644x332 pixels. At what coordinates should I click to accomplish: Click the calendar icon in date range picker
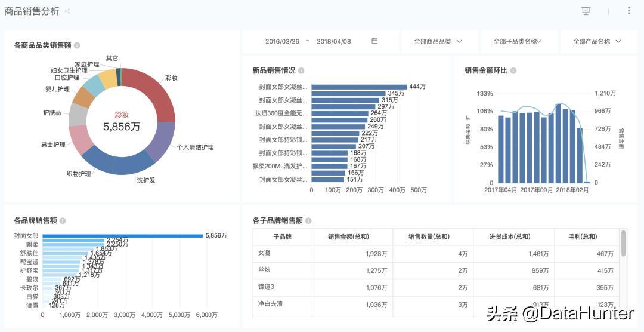(x=374, y=41)
